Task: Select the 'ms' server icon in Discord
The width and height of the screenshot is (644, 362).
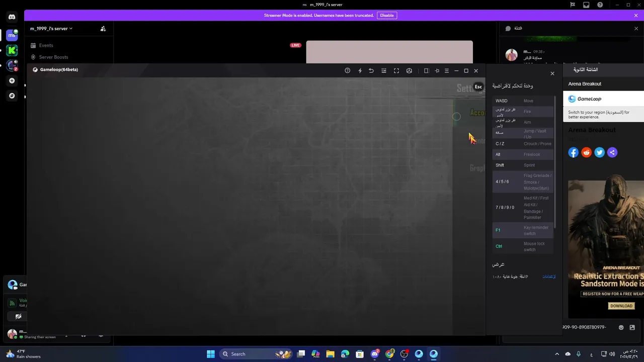Action: pyautogui.click(x=12, y=35)
